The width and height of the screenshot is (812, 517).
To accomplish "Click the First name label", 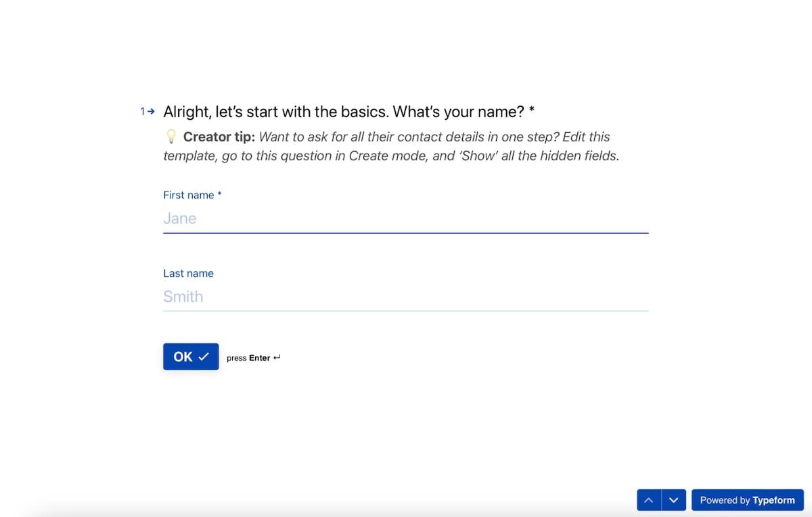I will pos(189,195).
